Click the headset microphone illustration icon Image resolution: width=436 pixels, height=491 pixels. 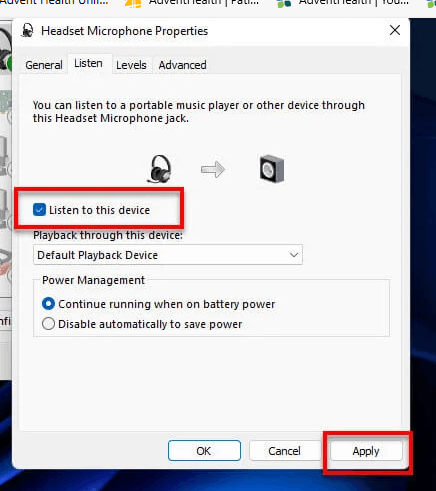pyautogui.click(x=159, y=169)
